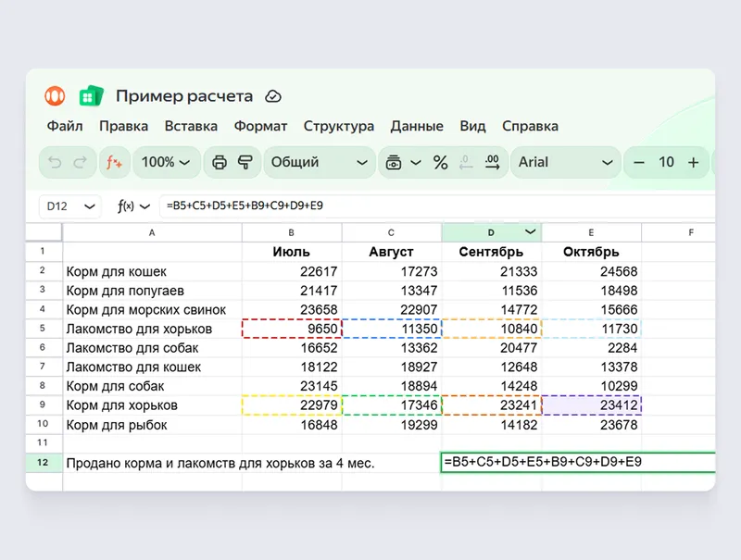The height and width of the screenshot is (560, 741).
Task: Click the undo arrow icon
Action: (55, 162)
